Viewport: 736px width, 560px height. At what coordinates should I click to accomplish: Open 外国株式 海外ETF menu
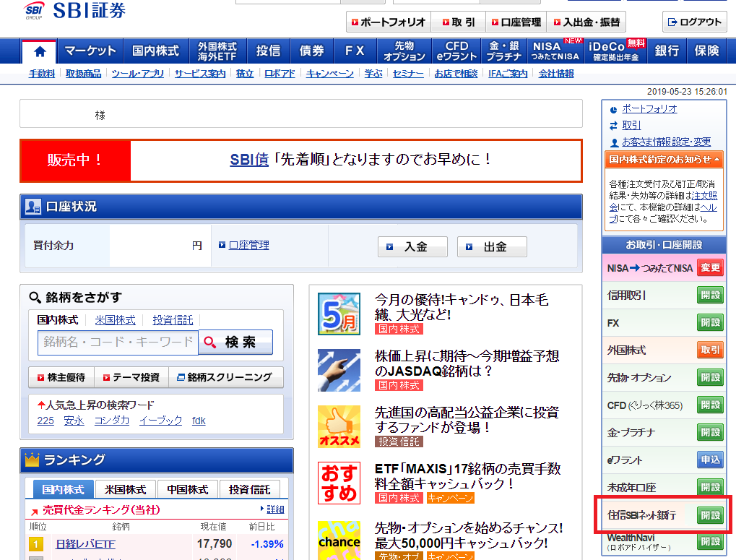point(217,51)
